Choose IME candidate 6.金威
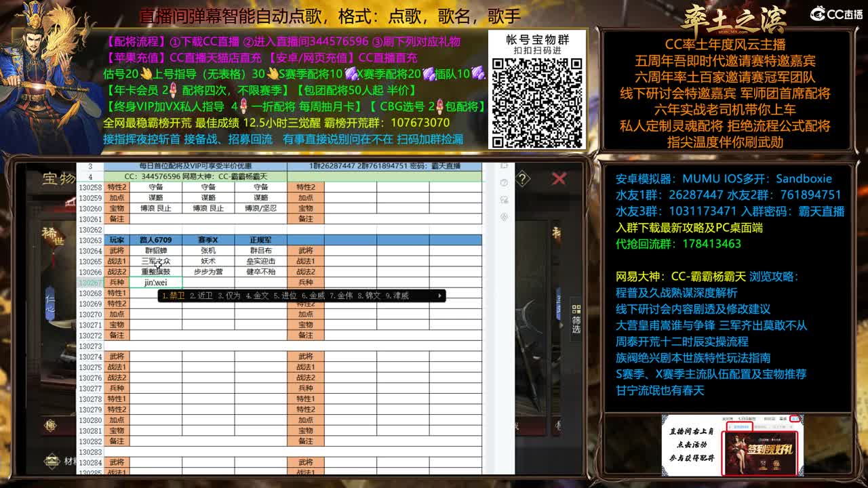 pyautogui.click(x=313, y=296)
